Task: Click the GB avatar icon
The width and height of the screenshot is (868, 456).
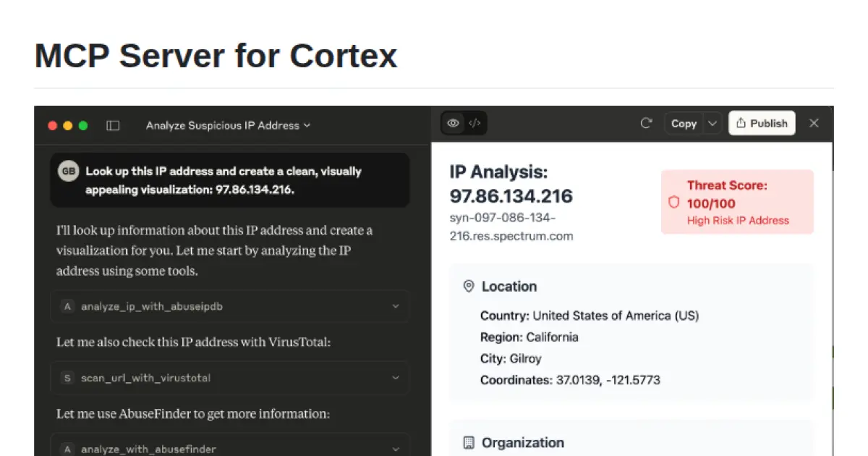Action: (67, 172)
